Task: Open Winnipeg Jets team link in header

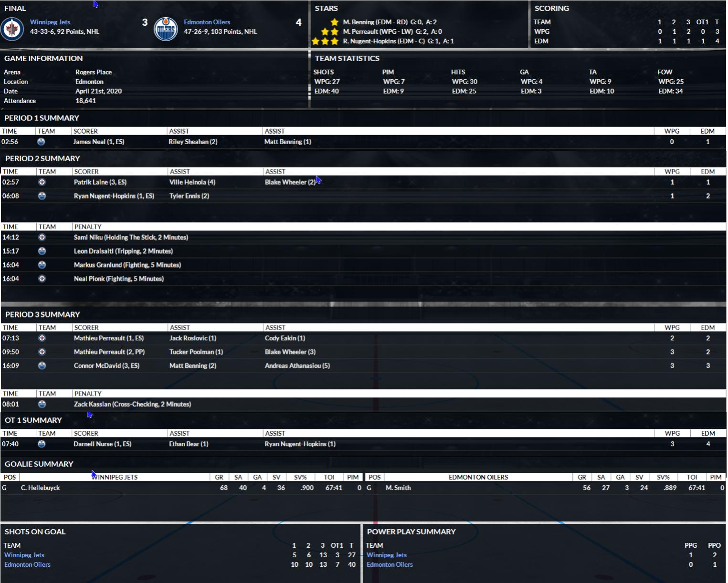Action: 50,22
